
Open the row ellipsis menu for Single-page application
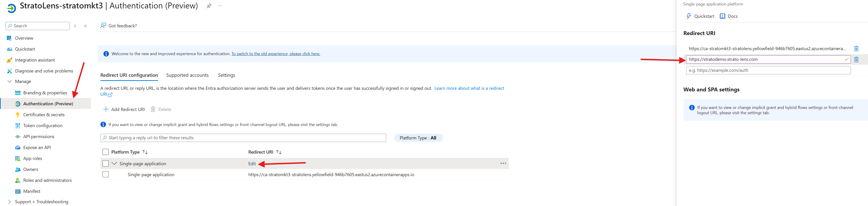[503, 163]
